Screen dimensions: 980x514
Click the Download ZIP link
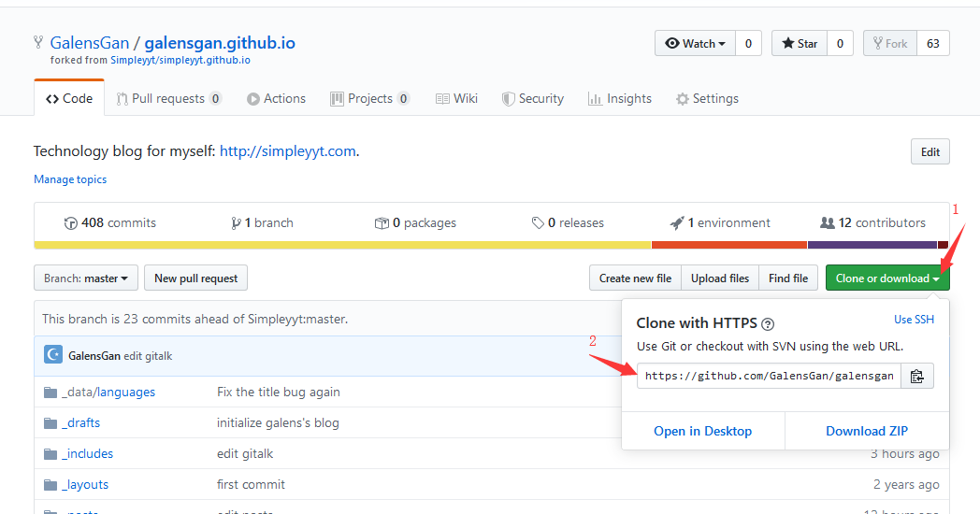[867, 431]
